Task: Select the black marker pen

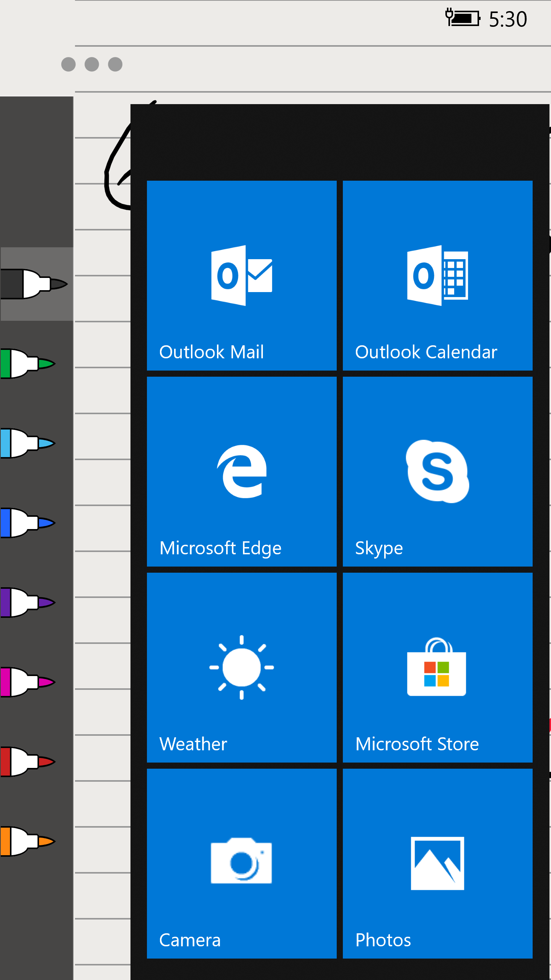Action: click(x=34, y=284)
